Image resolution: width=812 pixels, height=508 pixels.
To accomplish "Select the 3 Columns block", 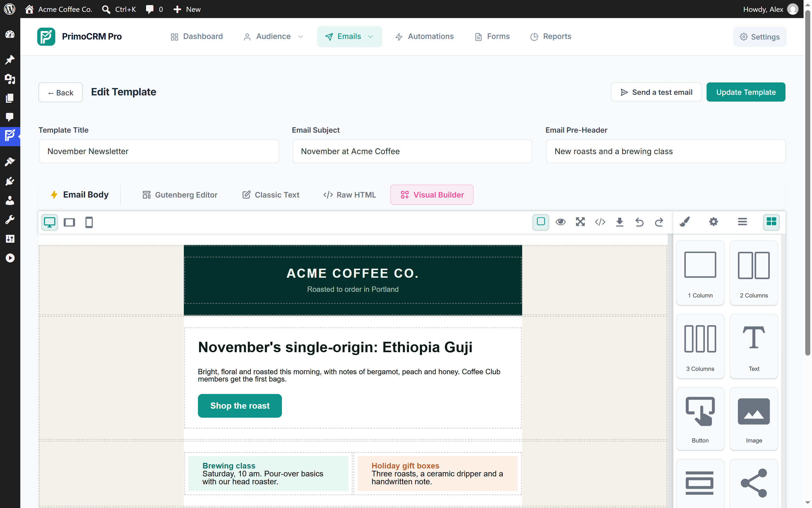I will coord(700,346).
